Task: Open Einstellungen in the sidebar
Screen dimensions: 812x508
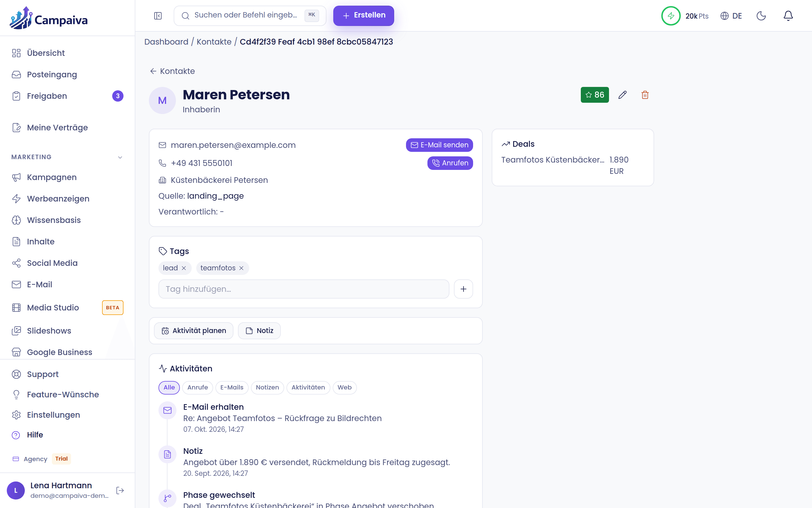Action: point(67,415)
